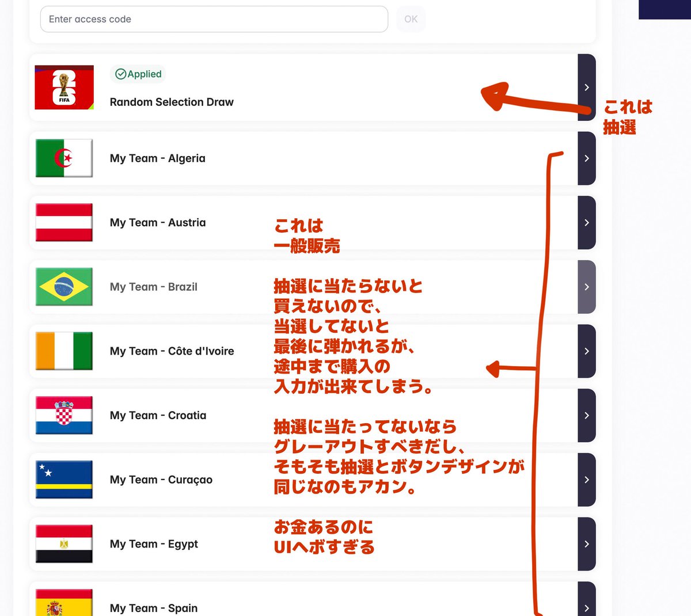This screenshot has height=616, width=691.
Task: Open the Austria row chevron button
Action: (x=587, y=223)
